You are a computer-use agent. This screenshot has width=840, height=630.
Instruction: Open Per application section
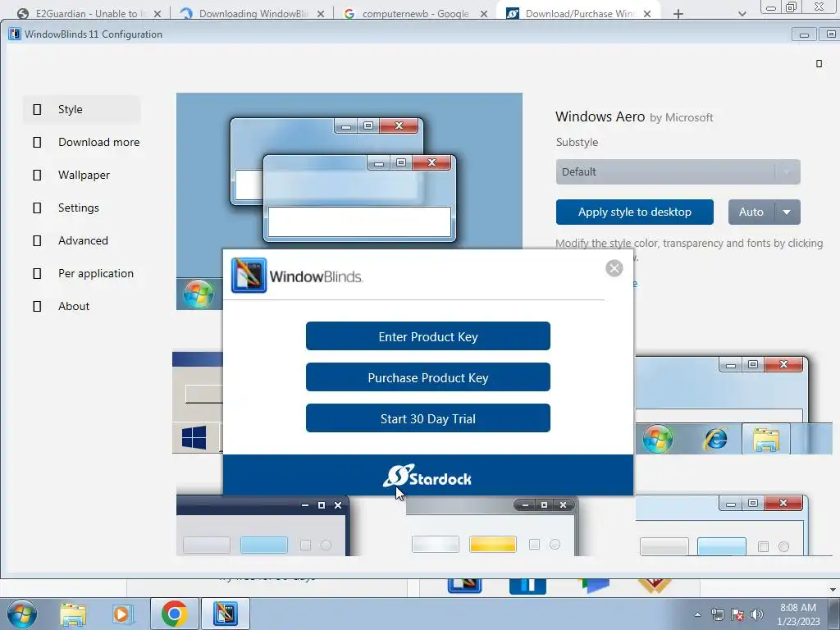tap(82, 273)
